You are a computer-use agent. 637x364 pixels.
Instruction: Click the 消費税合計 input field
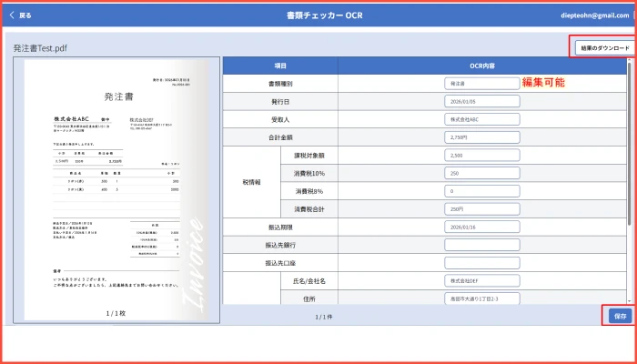481,209
